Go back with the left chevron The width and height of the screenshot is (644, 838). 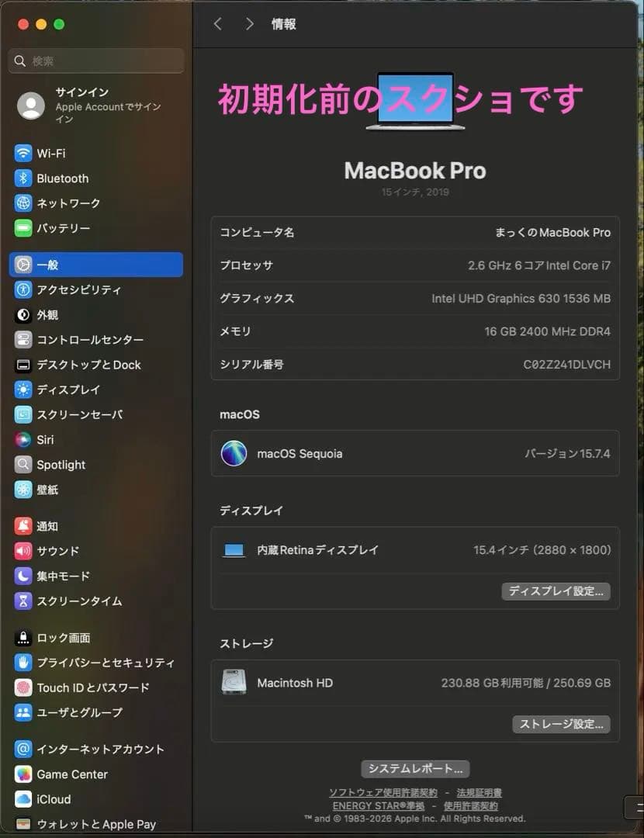click(x=217, y=23)
